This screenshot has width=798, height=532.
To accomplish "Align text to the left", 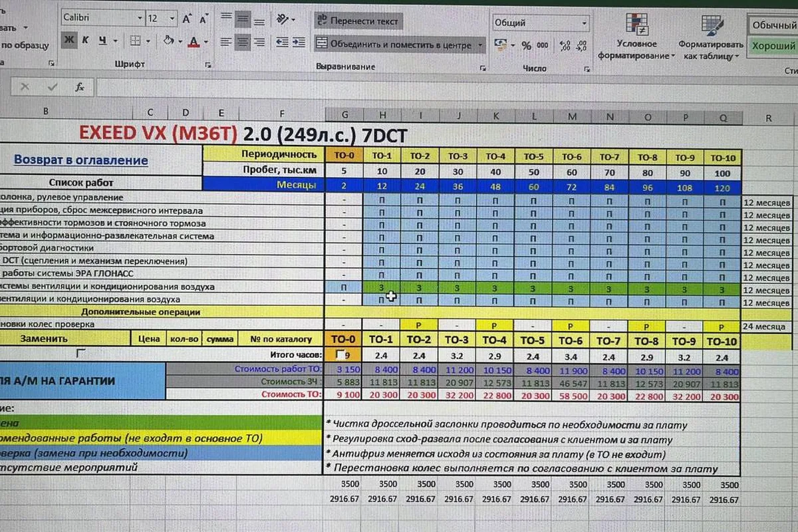I will [226, 42].
